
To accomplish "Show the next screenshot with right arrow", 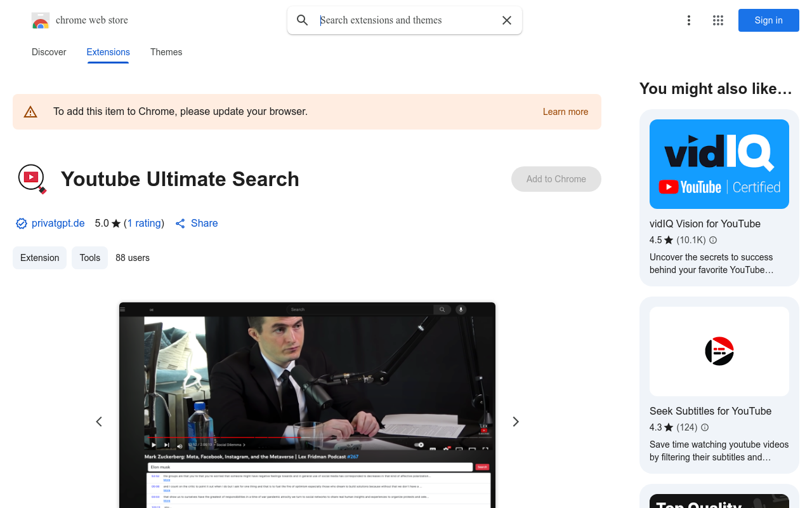I will pos(516,422).
